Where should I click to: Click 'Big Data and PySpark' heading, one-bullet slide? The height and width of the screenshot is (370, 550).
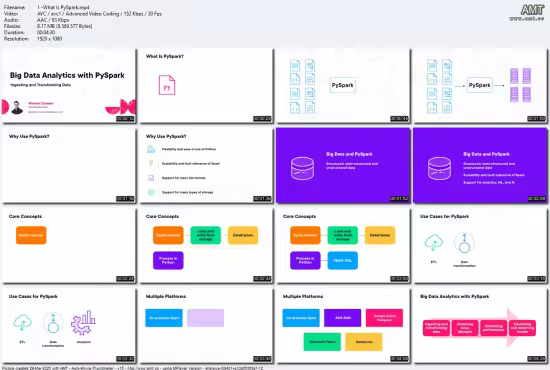click(x=349, y=154)
